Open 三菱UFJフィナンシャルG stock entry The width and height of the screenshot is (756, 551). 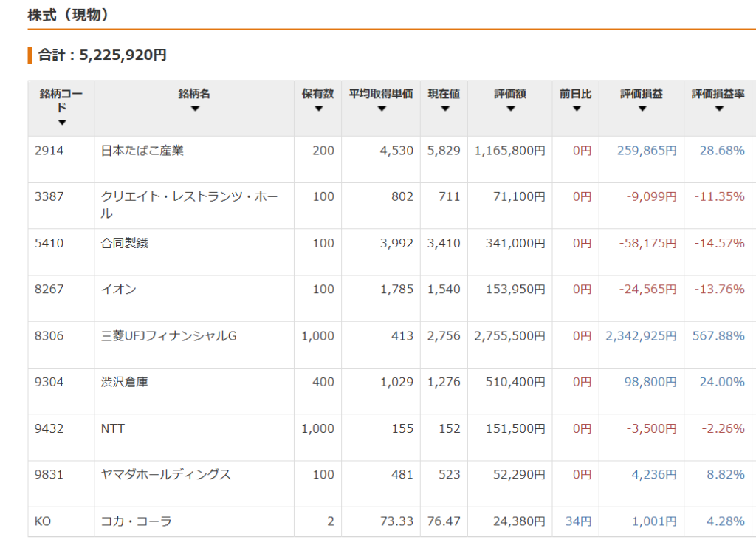coord(169,336)
